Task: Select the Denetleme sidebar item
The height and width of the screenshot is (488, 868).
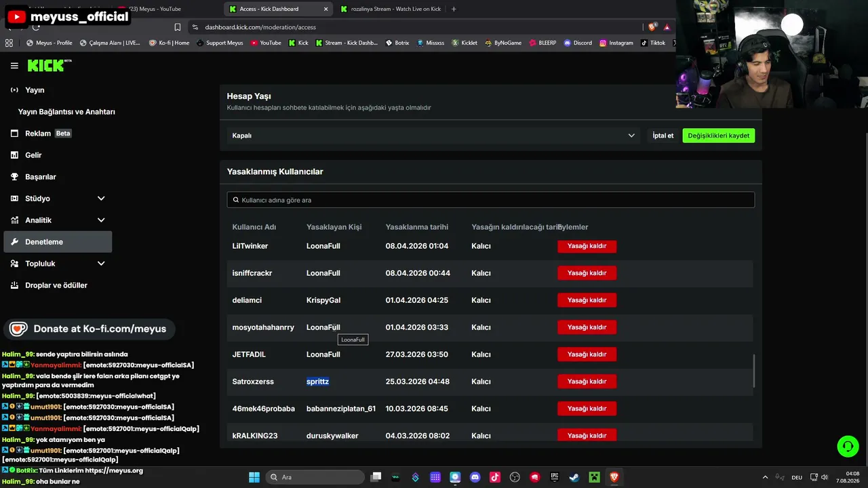Action: click(58, 242)
